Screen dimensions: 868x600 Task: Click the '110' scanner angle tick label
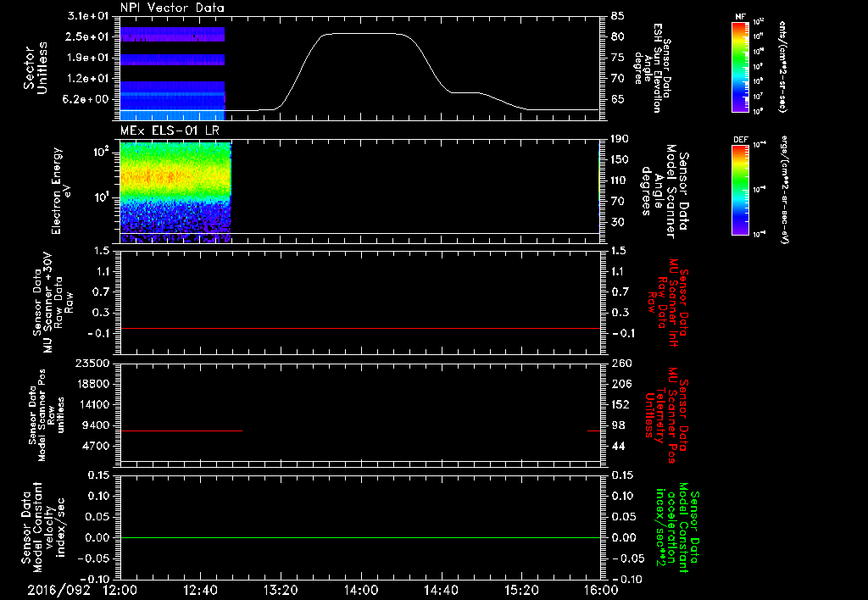[620, 181]
